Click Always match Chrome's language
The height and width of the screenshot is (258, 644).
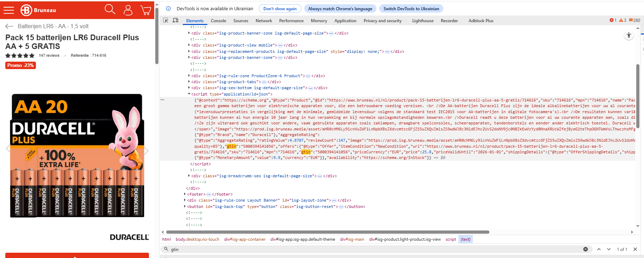click(340, 8)
